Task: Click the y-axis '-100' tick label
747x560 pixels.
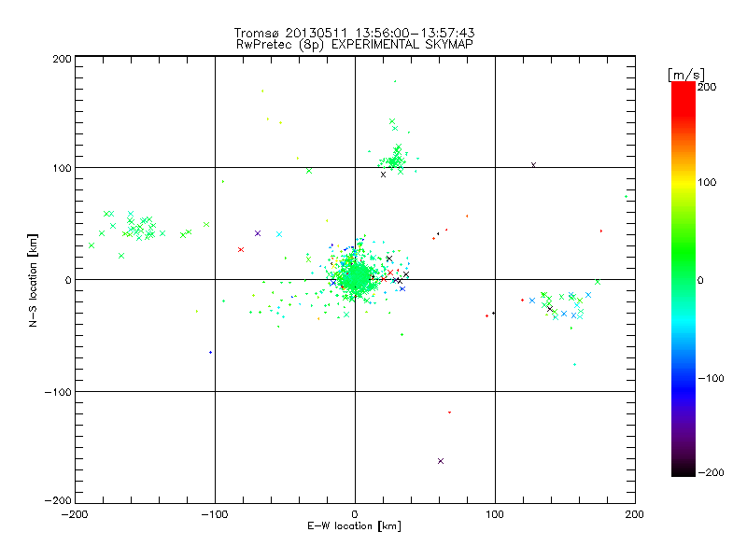Action: coord(58,392)
